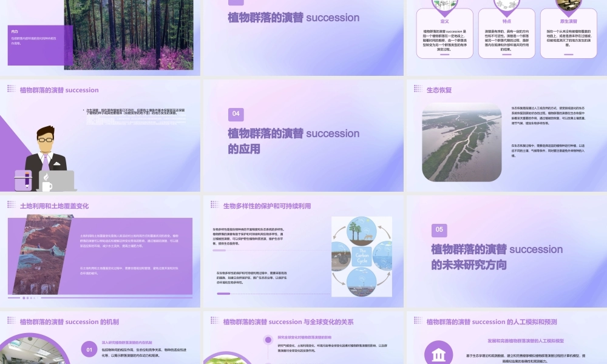This screenshot has height=364, width=607.
Task: Click the white coffee mug icon
Action: (47, 183)
